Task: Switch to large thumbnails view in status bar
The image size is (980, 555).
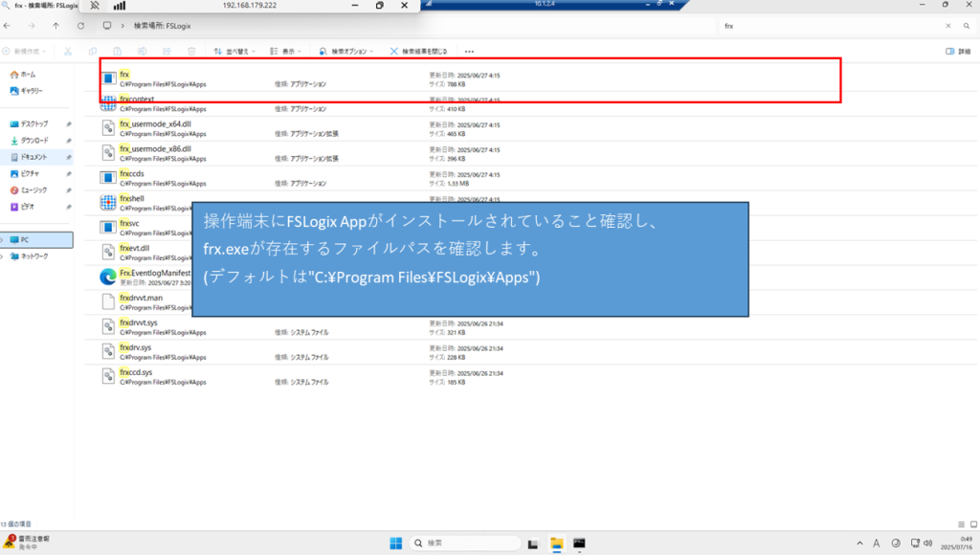Action: (x=973, y=524)
